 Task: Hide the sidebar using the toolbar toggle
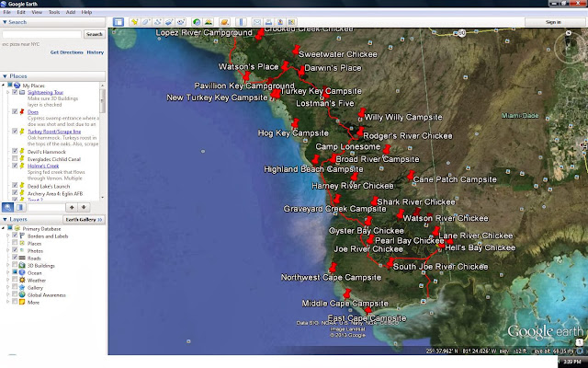point(119,22)
